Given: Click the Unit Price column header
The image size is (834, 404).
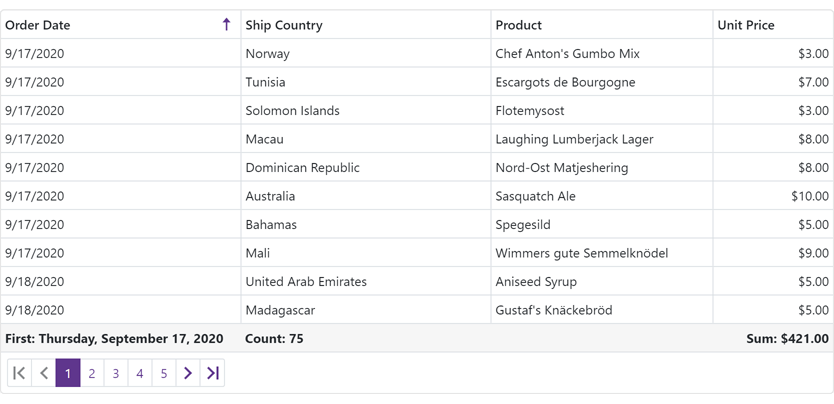Looking at the screenshot, I should pyautogui.click(x=746, y=25).
